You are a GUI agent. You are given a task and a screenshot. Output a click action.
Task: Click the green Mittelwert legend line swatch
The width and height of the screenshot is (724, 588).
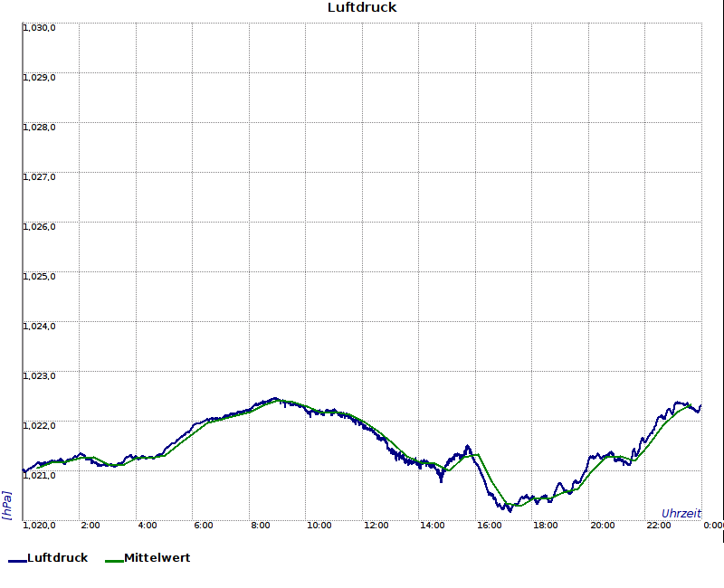tap(114, 561)
